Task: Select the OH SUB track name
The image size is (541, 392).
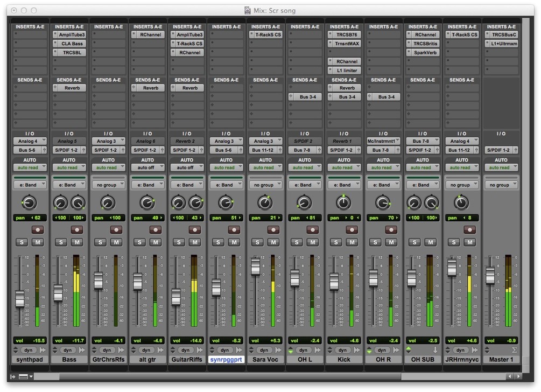Action: 423,360
